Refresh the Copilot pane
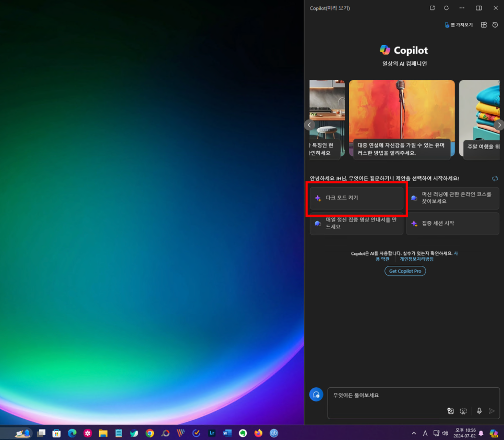Viewport: 504px width, 440px height. pyautogui.click(x=447, y=8)
